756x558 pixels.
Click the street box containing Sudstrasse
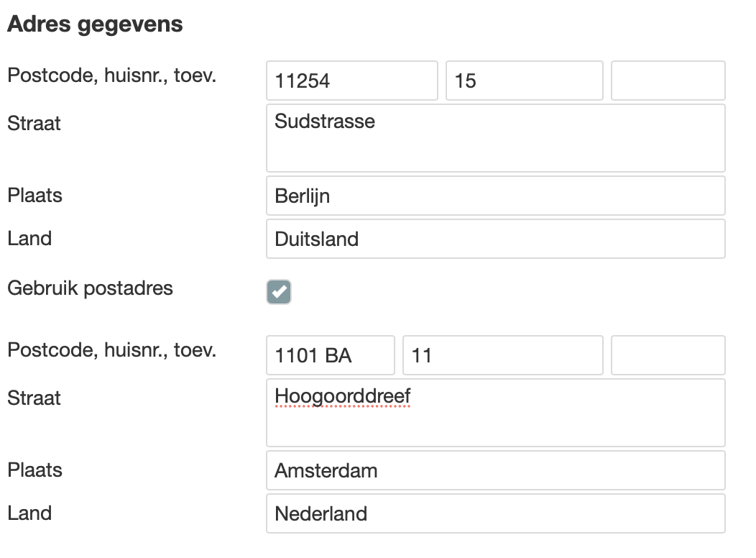(495, 138)
